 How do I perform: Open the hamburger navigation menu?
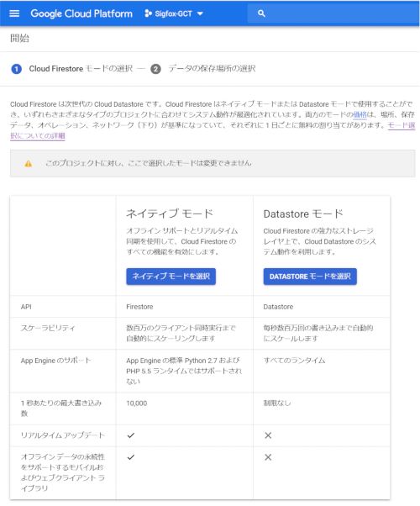(x=14, y=13)
